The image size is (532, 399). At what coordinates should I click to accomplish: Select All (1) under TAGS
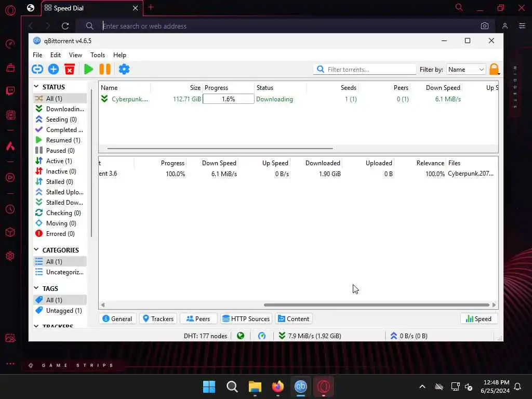tap(60, 300)
